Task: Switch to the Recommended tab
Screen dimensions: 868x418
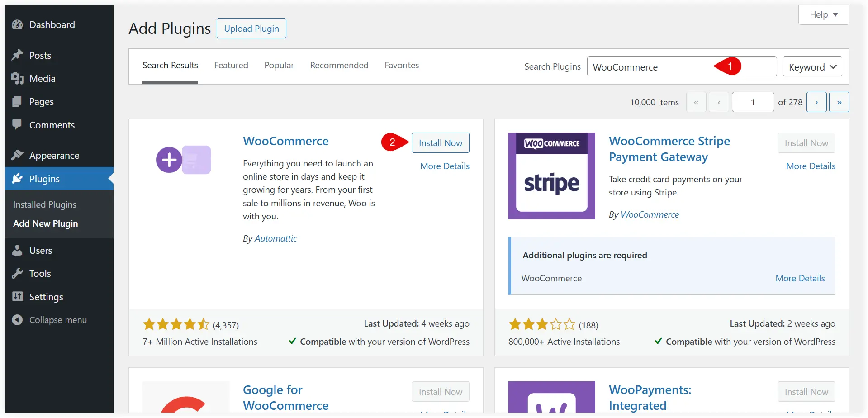Action: 339,66
